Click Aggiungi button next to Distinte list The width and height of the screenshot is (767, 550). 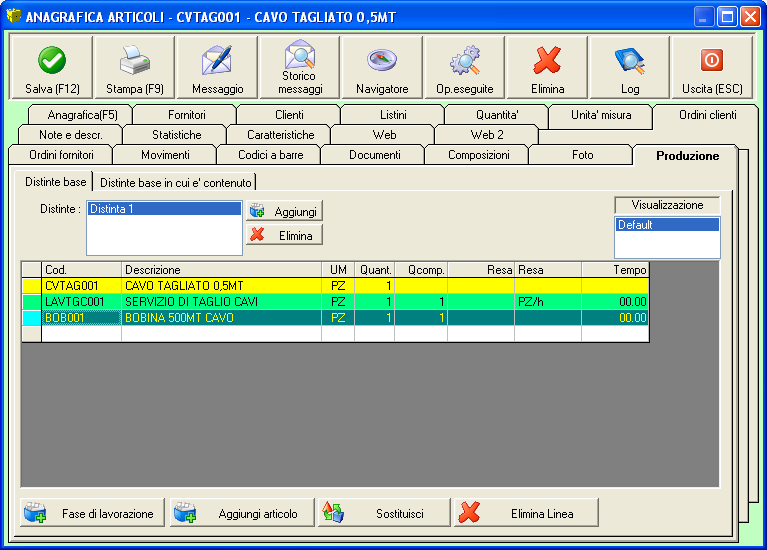tap(285, 212)
